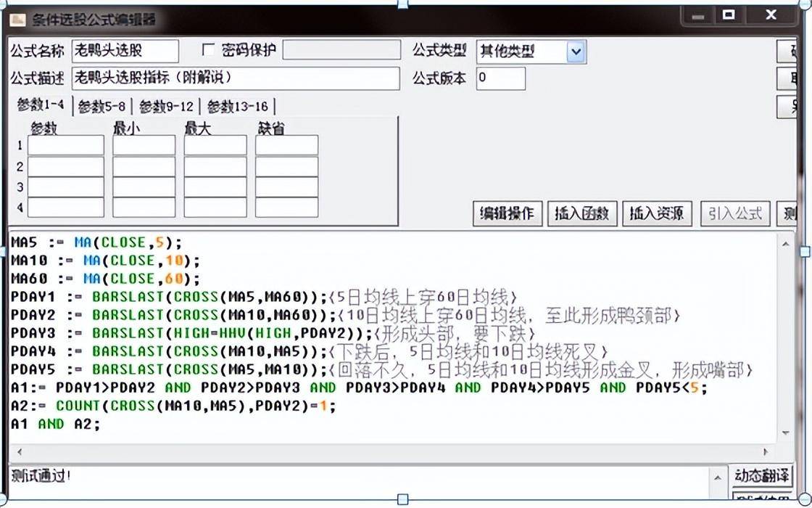
Task: Click the output pane scroll up arrow
Action: (718, 477)
